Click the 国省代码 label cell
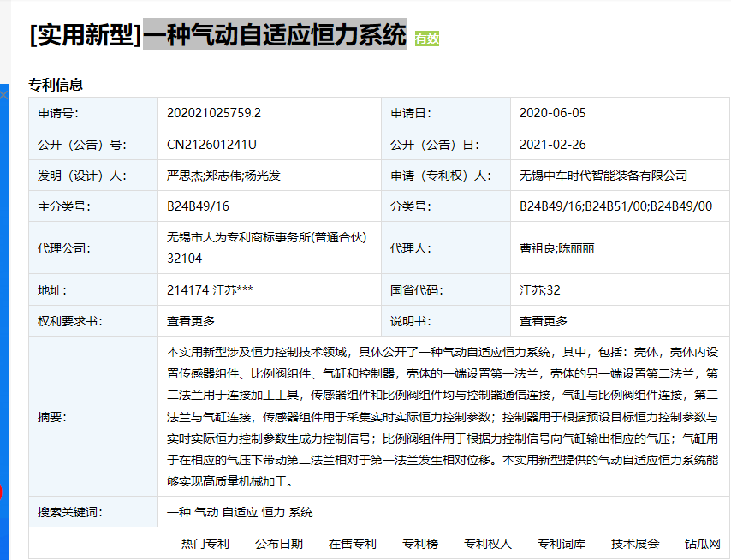This screenshot has width=731, height=560. point(446,290)
